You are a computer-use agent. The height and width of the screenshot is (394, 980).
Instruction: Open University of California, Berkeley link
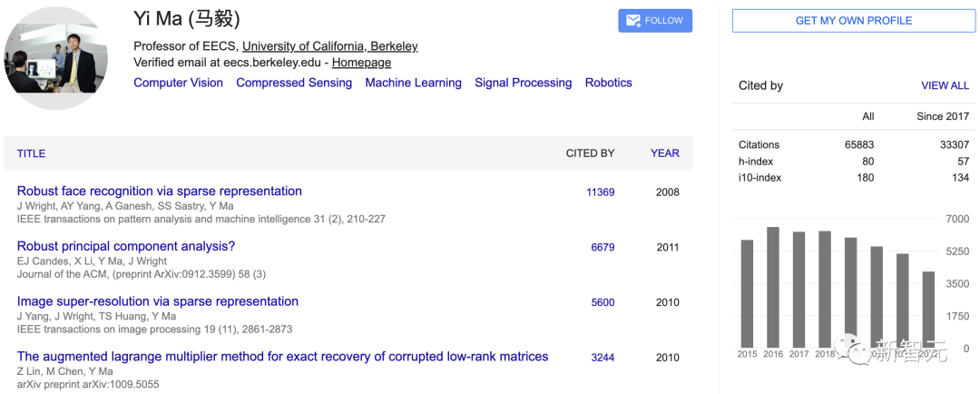329,46
